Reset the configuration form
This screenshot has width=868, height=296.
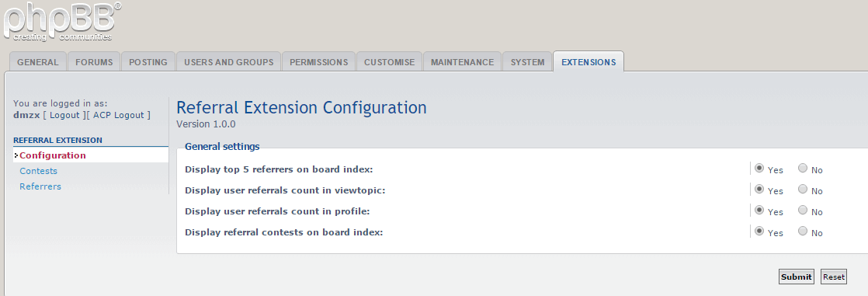pyautogui.click(x=834, y=277)
